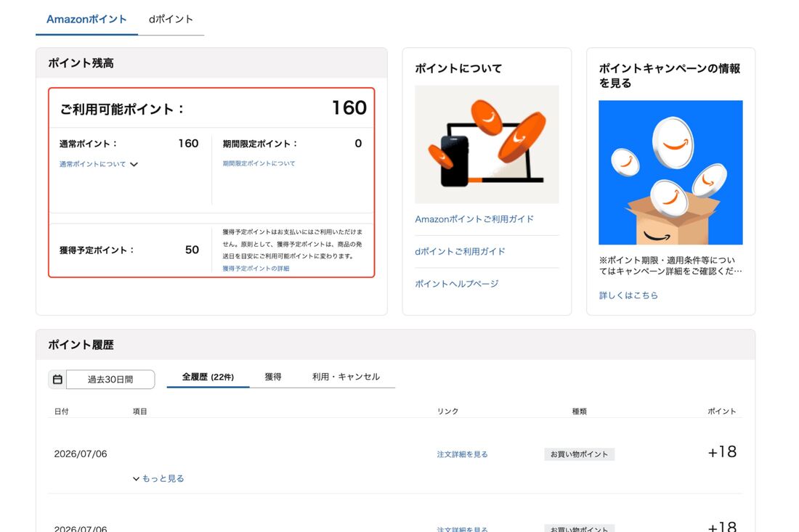The image size is (799, 532).
Task: Select the 獲得 history tab
Action: (273, 377)
